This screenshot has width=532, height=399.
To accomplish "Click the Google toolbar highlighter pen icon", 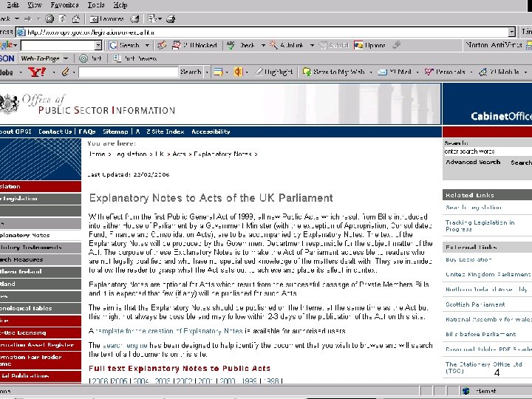I will click(x=396, y=45).
